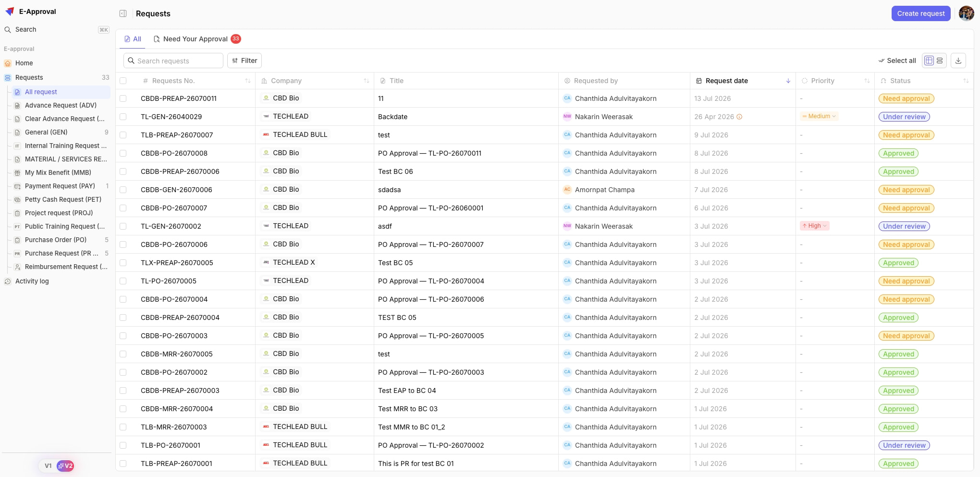This screenshot has height=477, width=980.
Task: Click the Purchase Order (PO) icon
Action: click(17, 240)
